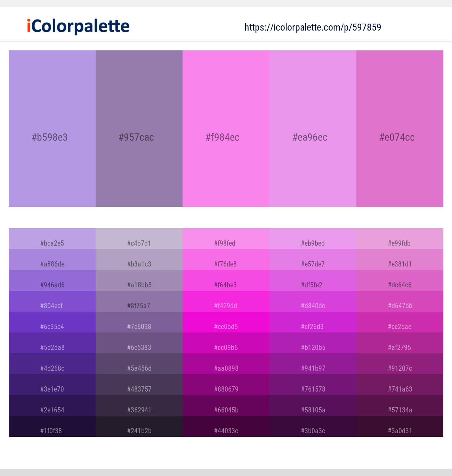Choose the #8f75a7 shade
Viewport: 452px width, 476px height.
pos(139,301)
